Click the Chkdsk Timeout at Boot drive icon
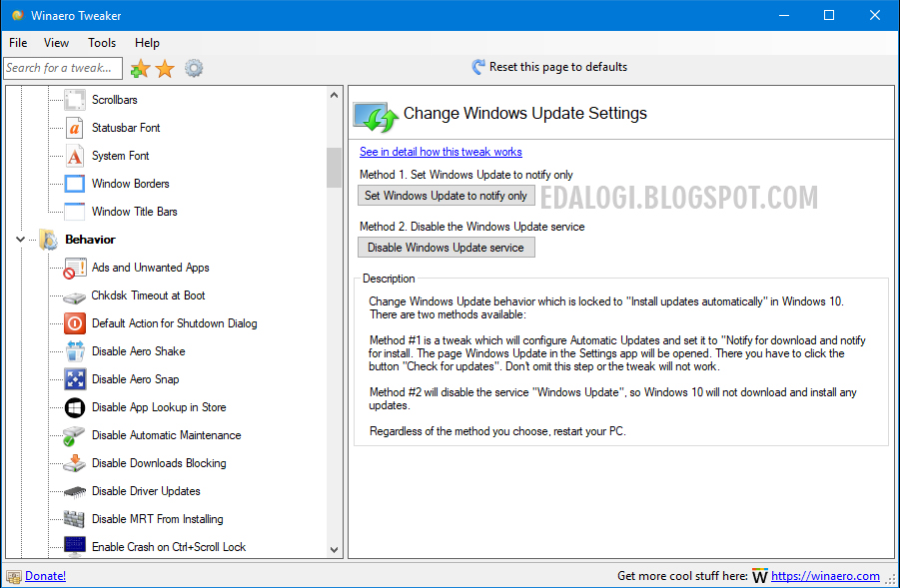 [x=75, y=296]
